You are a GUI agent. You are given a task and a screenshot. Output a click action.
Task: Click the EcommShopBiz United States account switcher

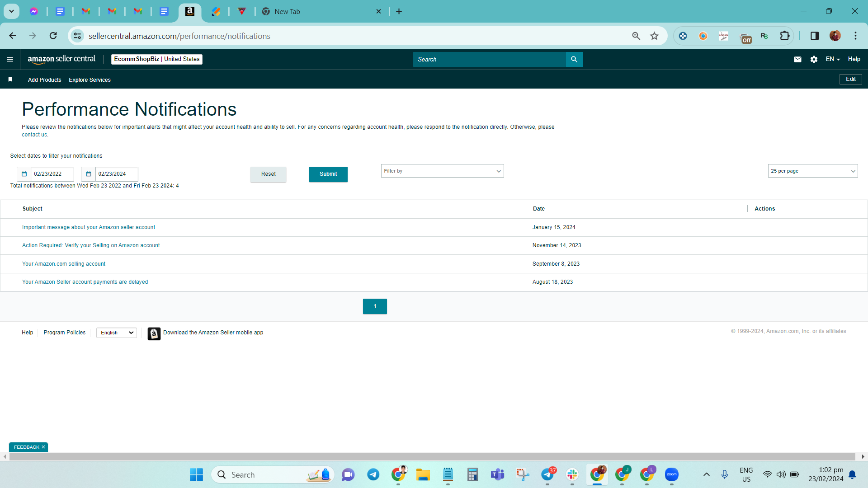click(x=157, y=59)
